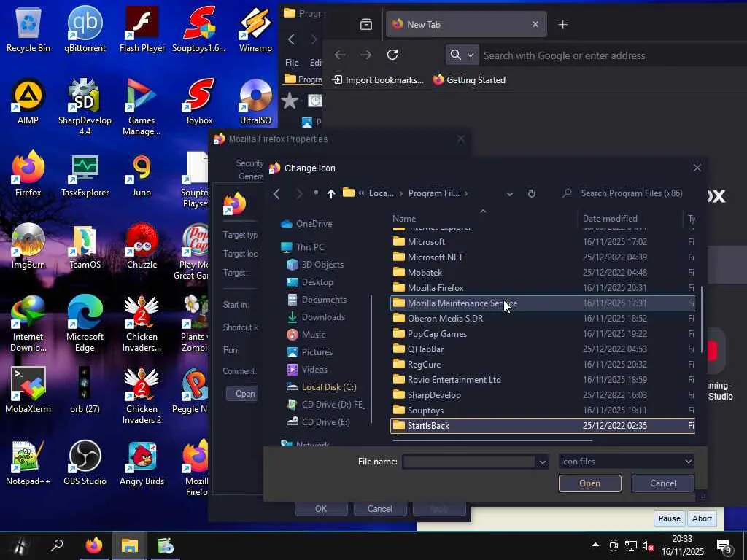Viewport: 747px width, 560px height.
Task: Open MobaXterm desktop icon
Action: point(28,391)
